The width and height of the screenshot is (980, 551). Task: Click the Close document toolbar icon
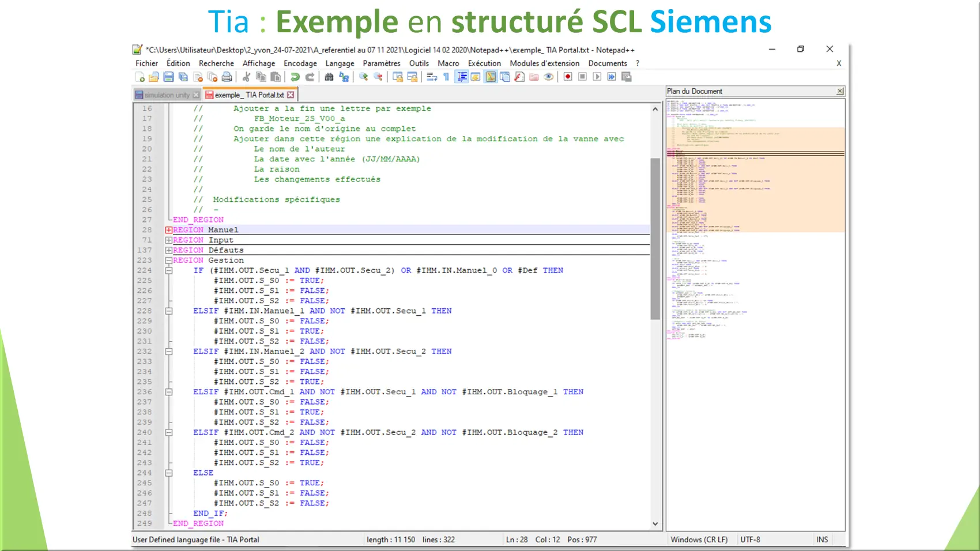pos(198,77)
